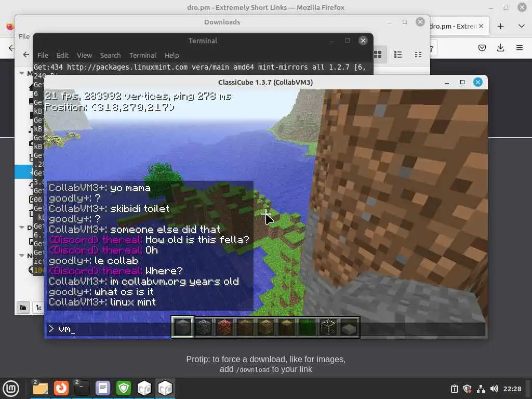This screenshot has width=532, height=399.
Task: Minimize the ClassiCube window
Action: pos(447,82)
